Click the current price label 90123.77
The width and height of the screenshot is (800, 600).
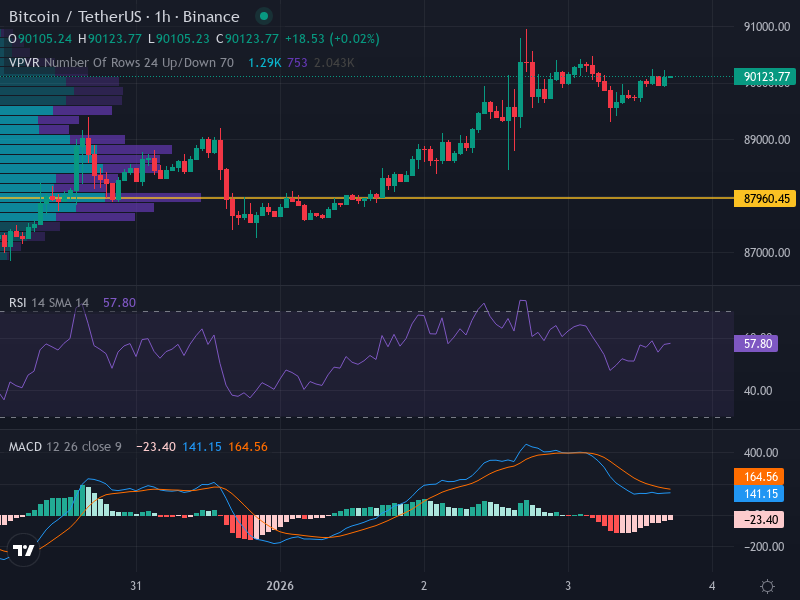pyautogui.click(x=767, y=76)
